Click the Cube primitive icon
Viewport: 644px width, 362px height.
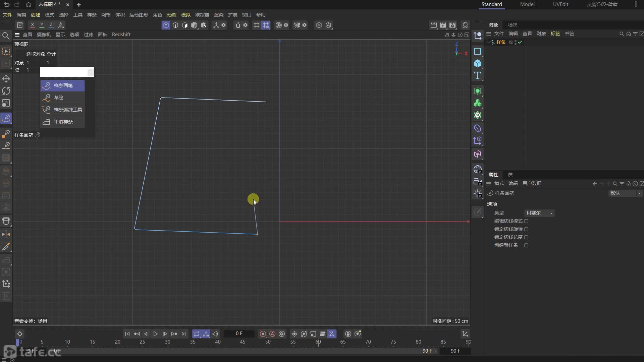[478, 63]
